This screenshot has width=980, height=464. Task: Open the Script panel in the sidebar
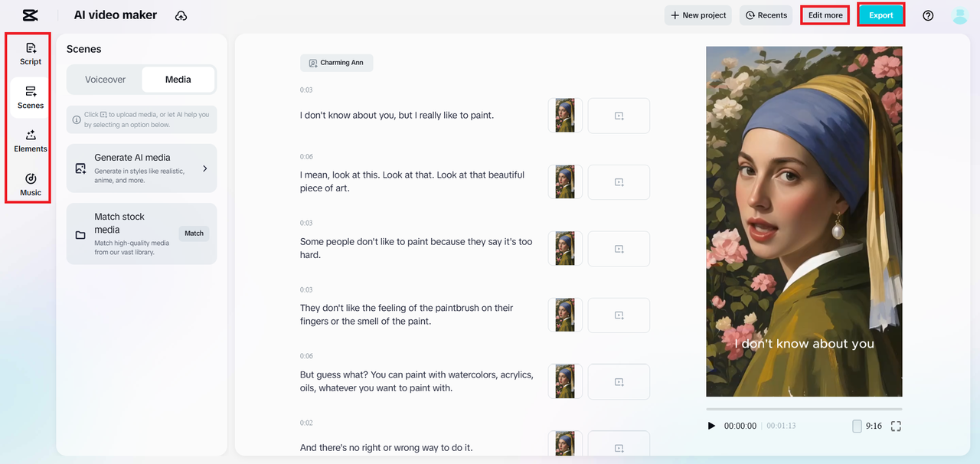pos(29,54)
